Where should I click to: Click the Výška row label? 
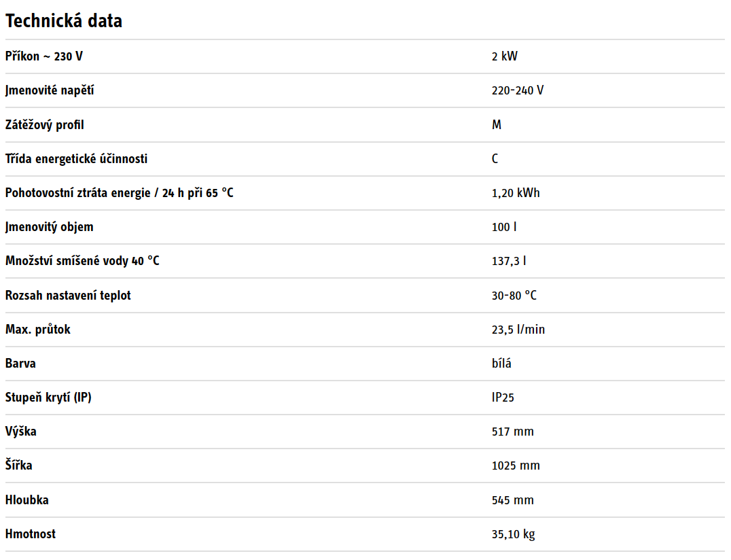pyautogui.click(x=21, y=432)
